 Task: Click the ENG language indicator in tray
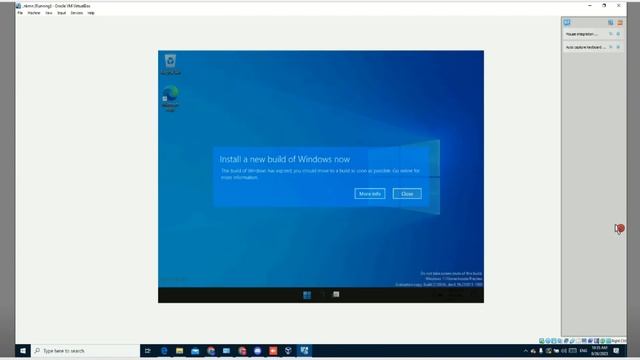[583, 351]
